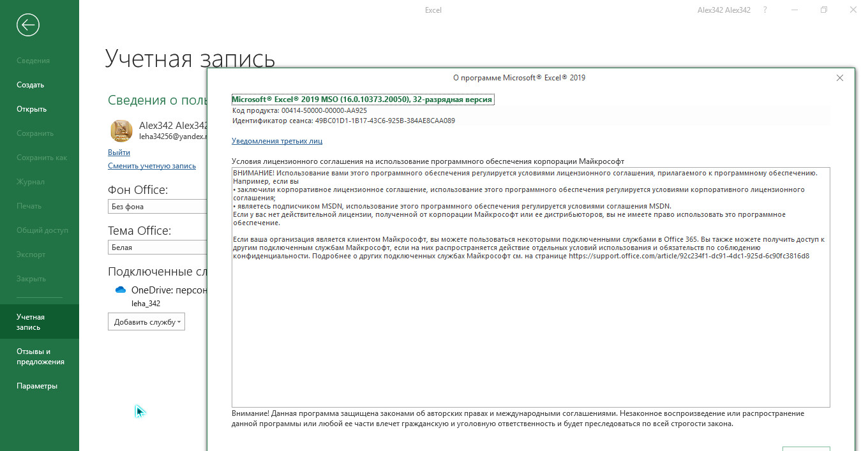This screenshot has height=451, width=868.
Task: Close the About Microsoft Excel 2019 dialog
Action: click(840, 78)
